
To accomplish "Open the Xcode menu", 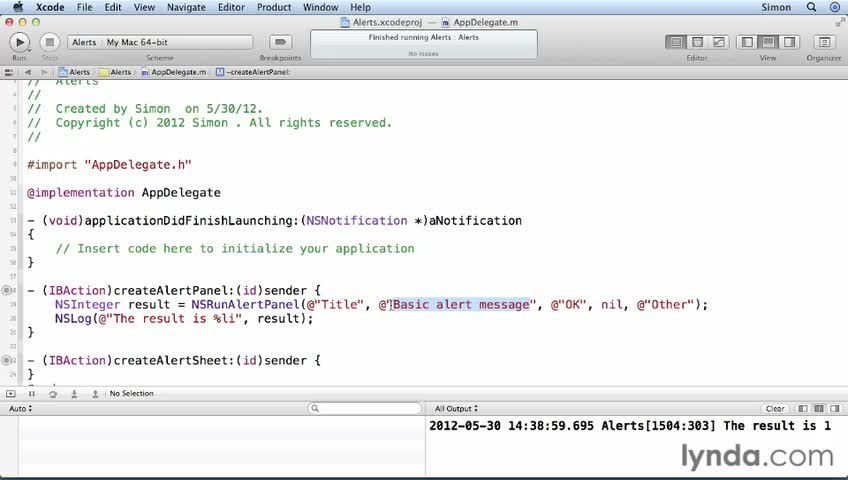I will tap(50, 7).
